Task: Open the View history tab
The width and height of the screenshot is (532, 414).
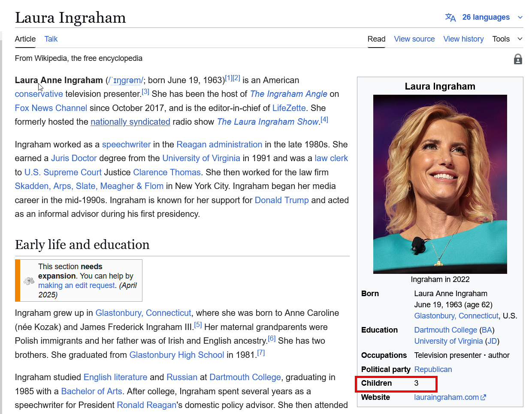Action: tap(463, 39)
